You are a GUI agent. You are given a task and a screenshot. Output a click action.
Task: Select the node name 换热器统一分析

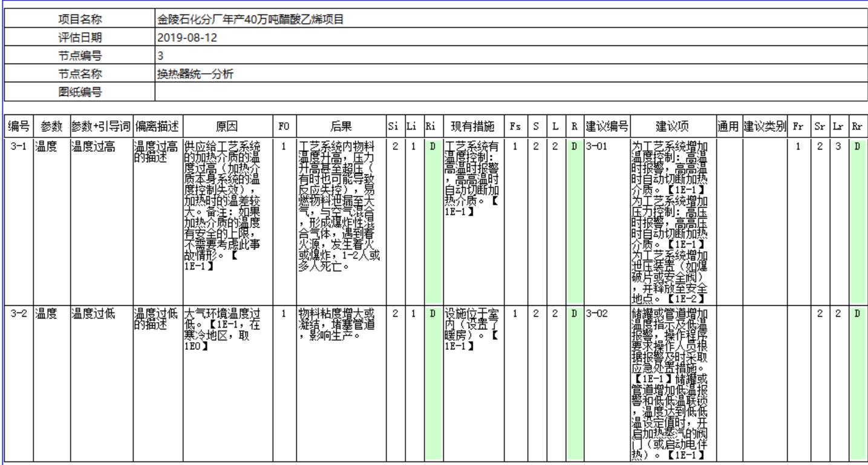click(x=195, y=74)
